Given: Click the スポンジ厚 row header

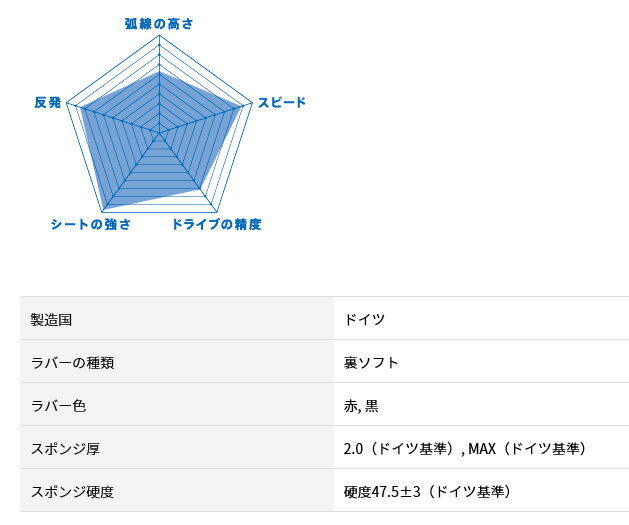Looking at the screenshot, I should click(177, 447).
